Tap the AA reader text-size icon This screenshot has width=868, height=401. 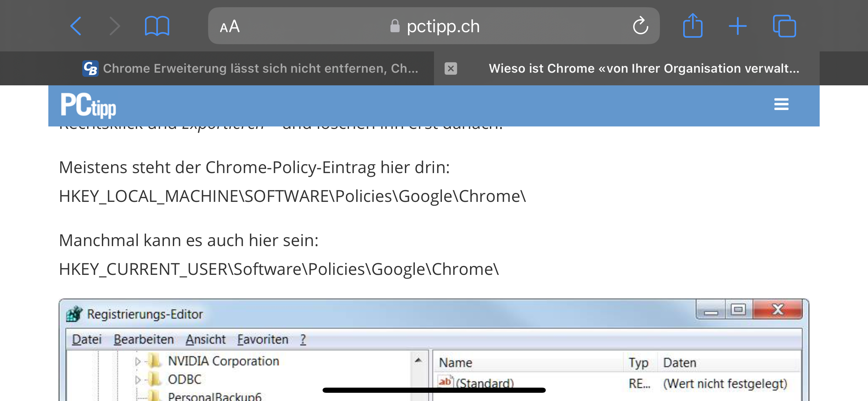(230, 26)
